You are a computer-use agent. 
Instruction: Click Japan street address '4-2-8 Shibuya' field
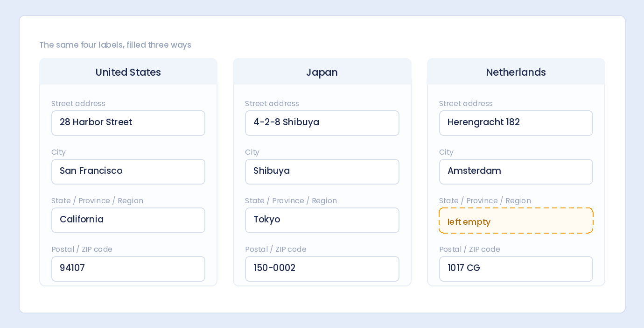(322, 123)
